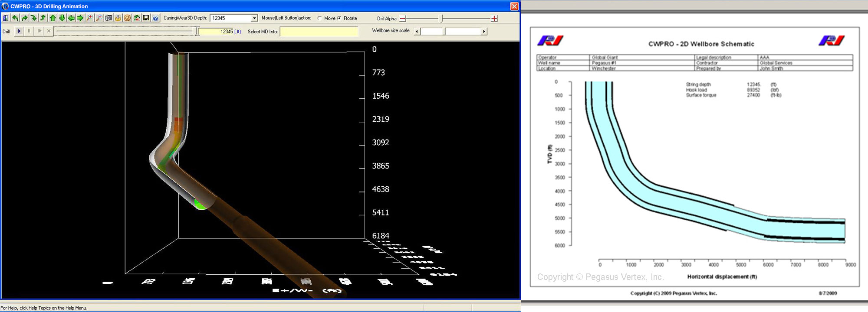Viewport: 868px width, 312px height.
Task: Click the zoom in magnifier icon
Action: coord(90,18)
